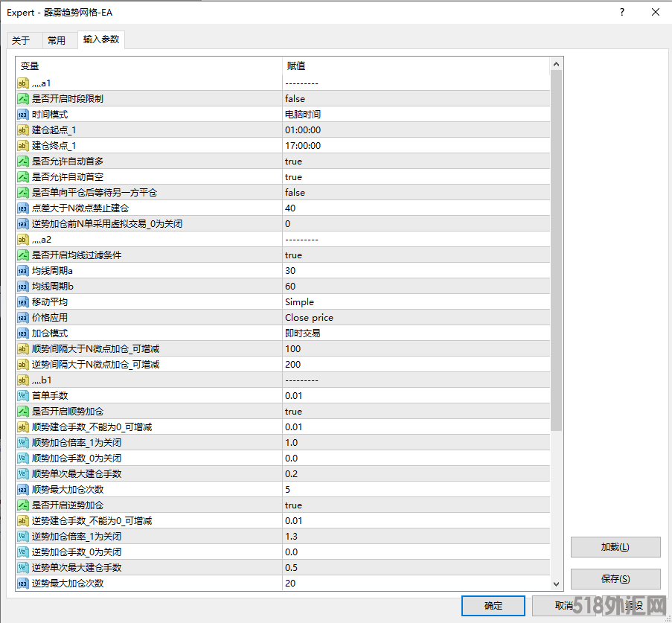Click the 123 icon beside 逆势最大加仓次数

click(x=22, y=583)
